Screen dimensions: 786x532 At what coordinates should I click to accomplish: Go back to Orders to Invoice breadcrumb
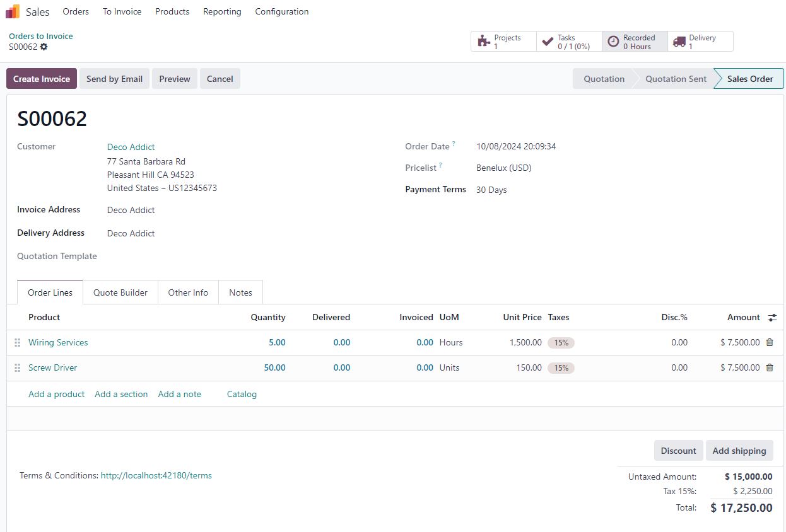point(41,36)
